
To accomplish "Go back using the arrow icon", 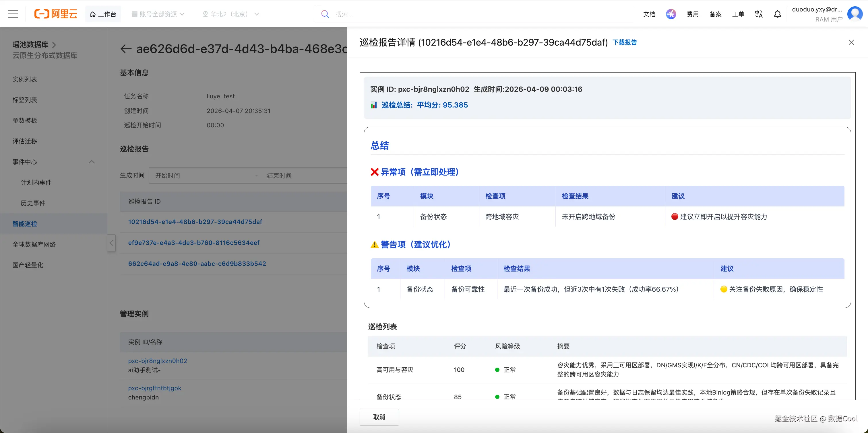I will [126, 49].
